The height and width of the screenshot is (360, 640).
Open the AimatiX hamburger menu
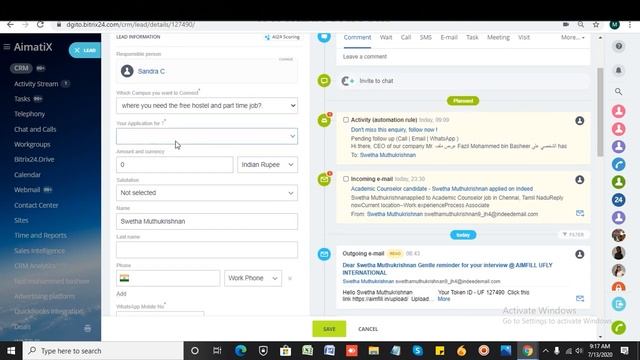coord(7,47)
